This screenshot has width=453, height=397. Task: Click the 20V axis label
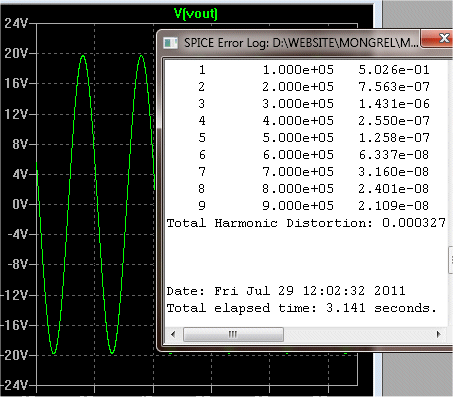(16, 53)
